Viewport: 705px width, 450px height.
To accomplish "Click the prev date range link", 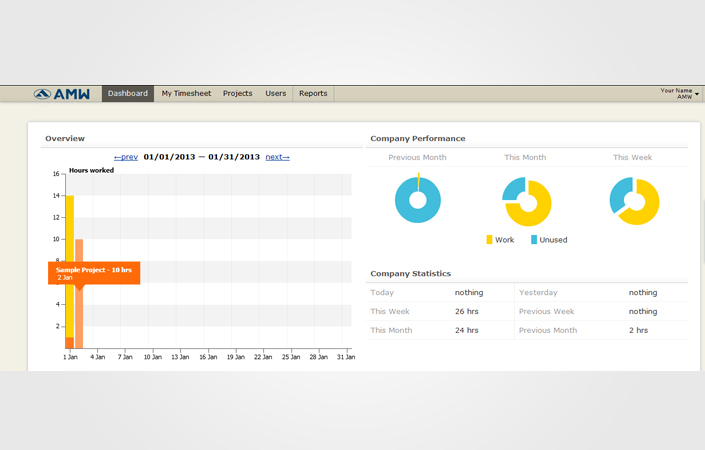I will pyautogui.click(x=126, y=157).
